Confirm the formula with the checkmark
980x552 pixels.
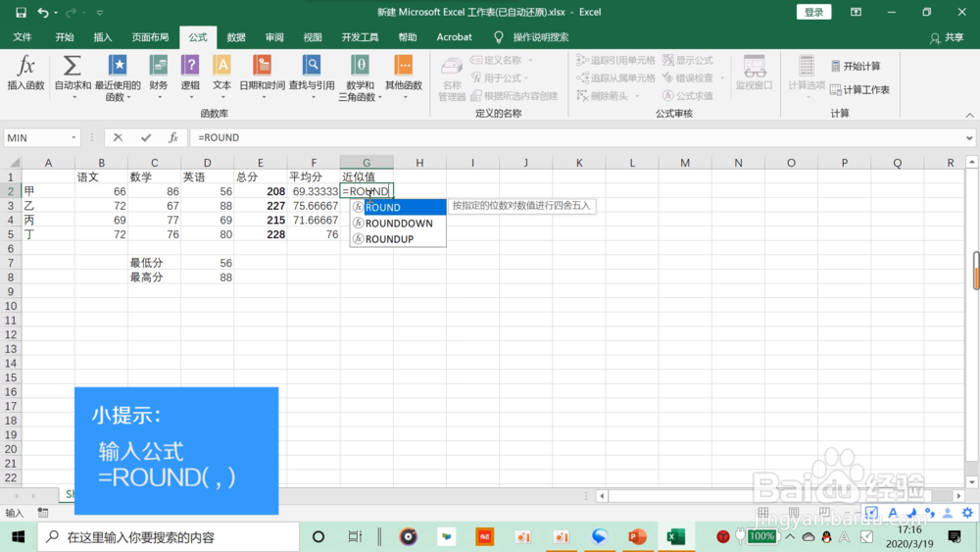tap(146, 137)
